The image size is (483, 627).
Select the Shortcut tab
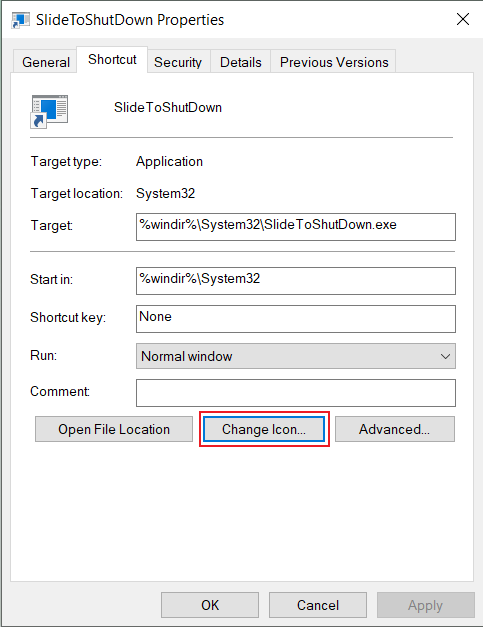(112, 60)
